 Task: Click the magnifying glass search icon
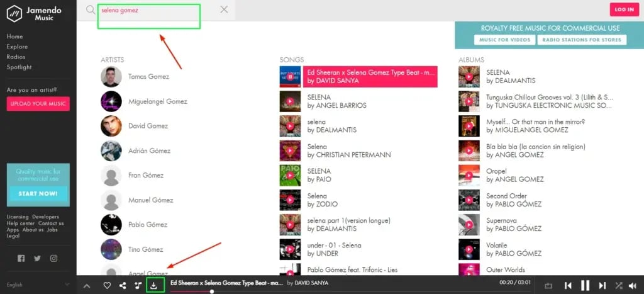pos(91,10)
